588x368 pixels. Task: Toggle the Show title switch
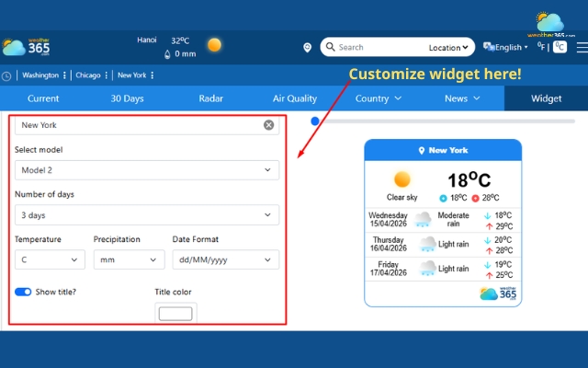[23, 292]
